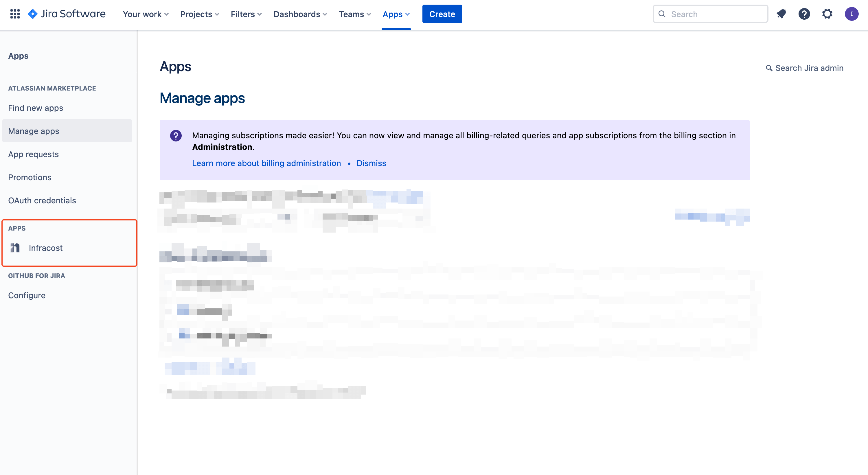The image size is (868, 475).
Task: Open the notifications bell icon
Action: 781,14
